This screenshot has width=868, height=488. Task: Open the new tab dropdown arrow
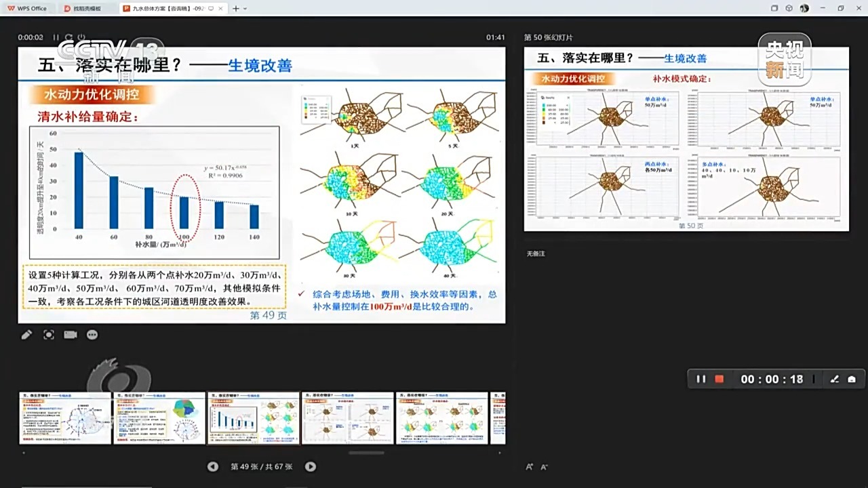pos(245,9)
